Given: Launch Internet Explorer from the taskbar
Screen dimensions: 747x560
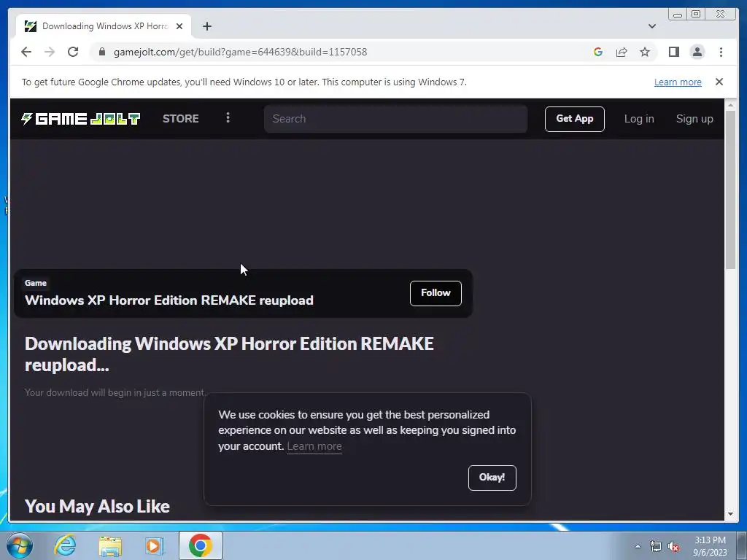Looking at the screenshot, I should (x=65, y=545).
